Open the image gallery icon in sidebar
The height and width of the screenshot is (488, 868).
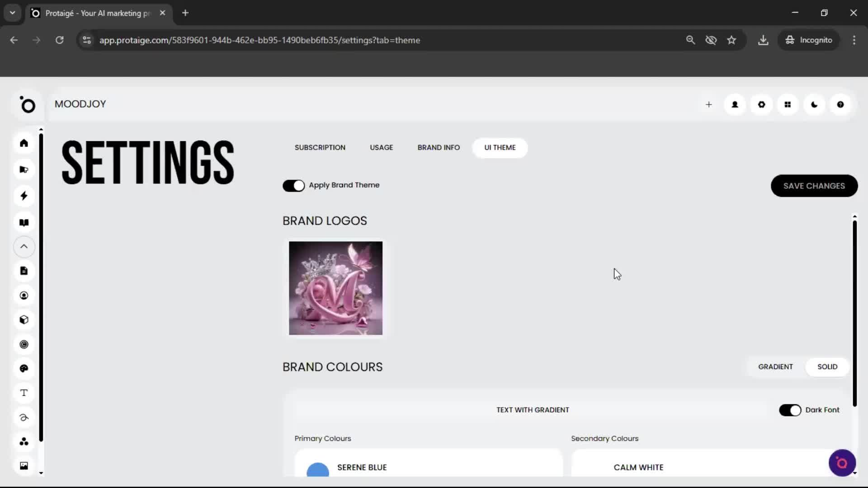pyautogui.click(x=24, y=465)
